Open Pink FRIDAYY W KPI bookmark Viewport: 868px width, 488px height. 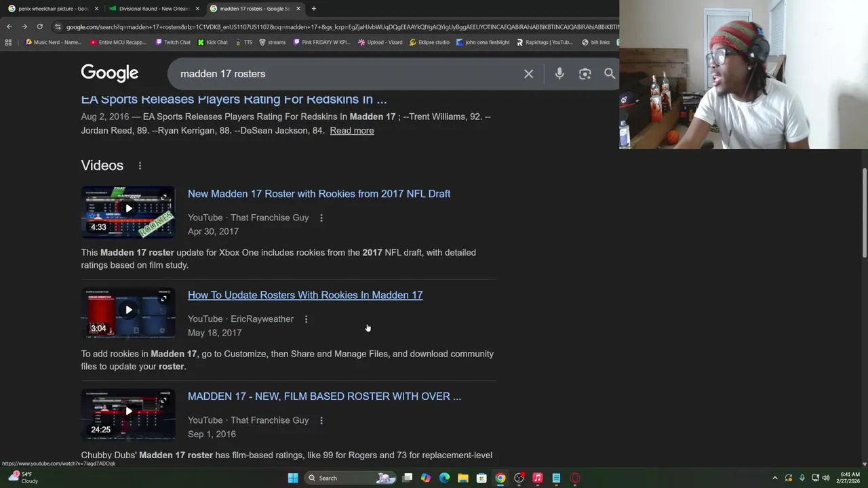[321, 42]
